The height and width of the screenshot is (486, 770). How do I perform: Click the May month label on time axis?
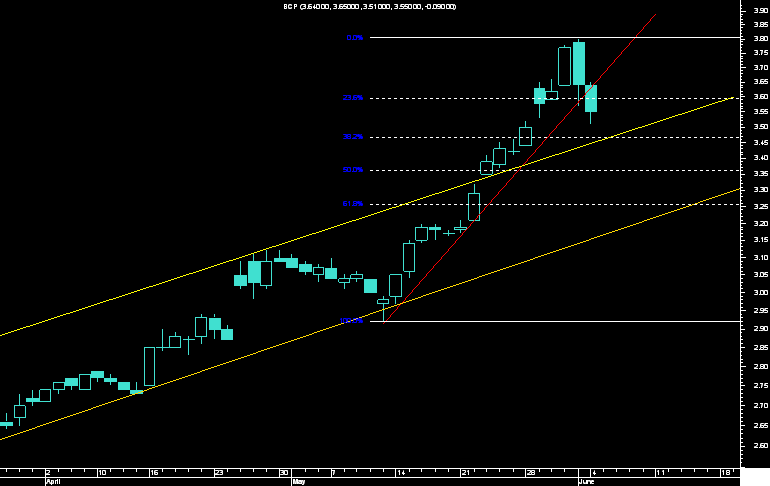tap(299, 482)
